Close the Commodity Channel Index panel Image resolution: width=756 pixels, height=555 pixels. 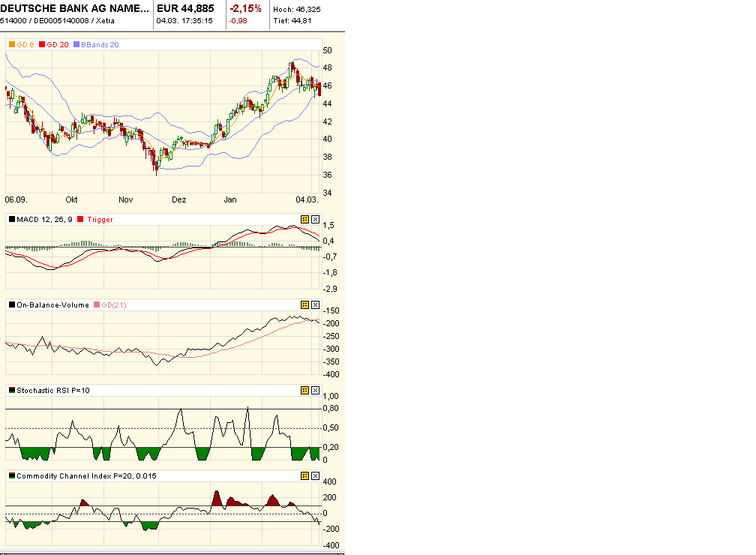pos(315,475)
